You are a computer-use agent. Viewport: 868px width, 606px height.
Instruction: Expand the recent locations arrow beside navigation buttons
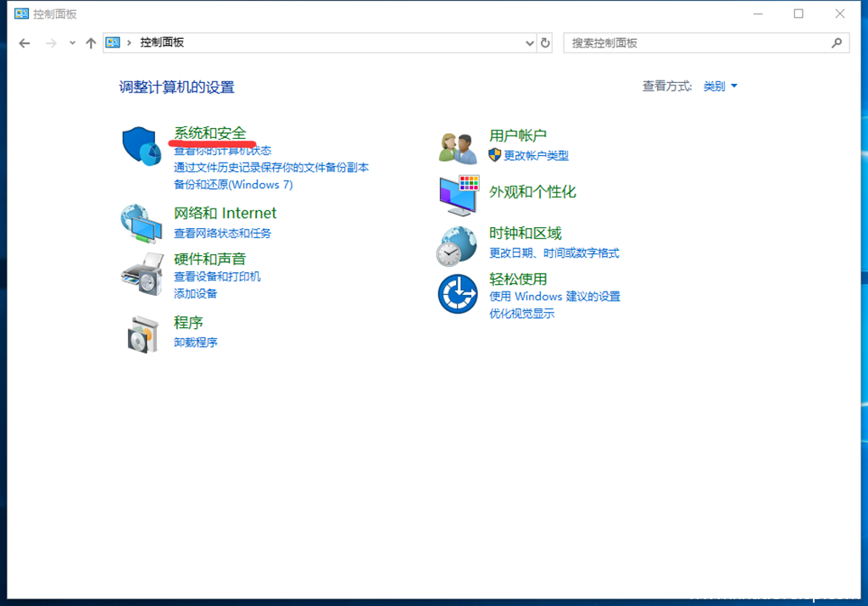coord(72,42)
